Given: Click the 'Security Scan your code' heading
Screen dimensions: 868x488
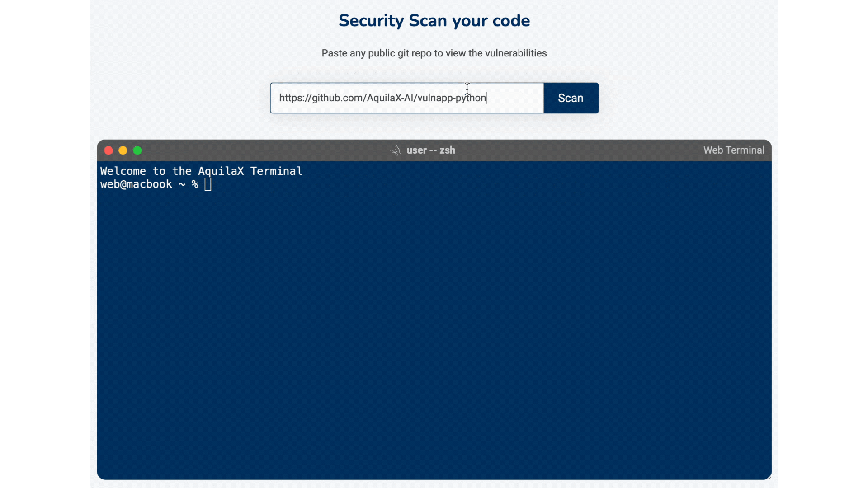Looking at the screenshot, I should coord(434,21).
